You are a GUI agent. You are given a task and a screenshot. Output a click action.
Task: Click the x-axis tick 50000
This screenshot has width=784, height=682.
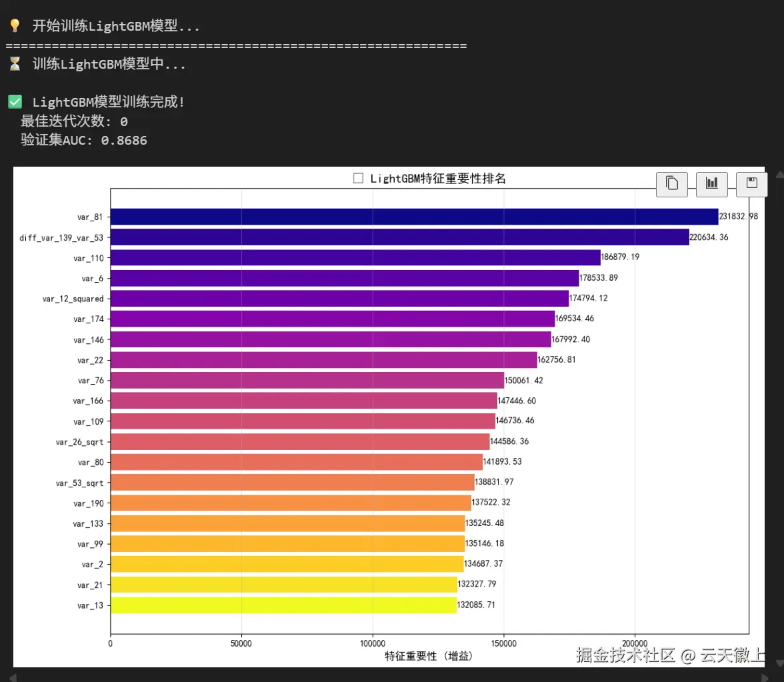[x=241, y=643]
